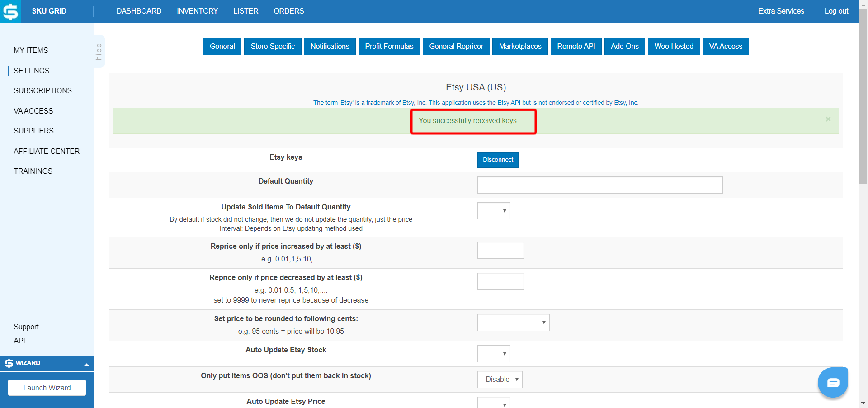
Task: Open the Lister menu
Action: [246, 11]
